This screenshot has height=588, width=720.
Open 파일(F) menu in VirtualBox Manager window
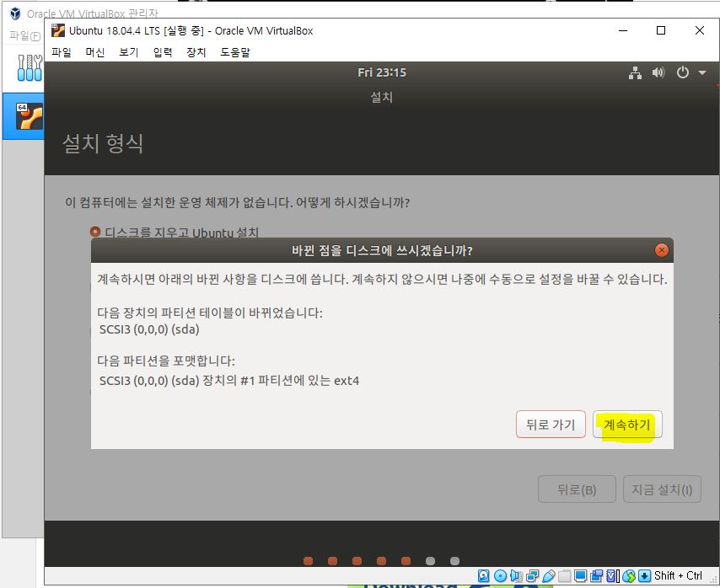point(24,35)
